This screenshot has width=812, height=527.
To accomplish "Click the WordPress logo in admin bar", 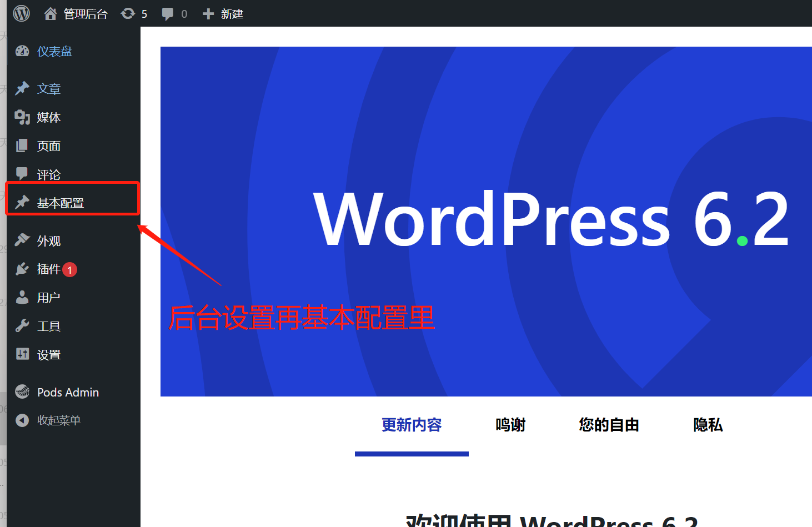I will 21,13.
